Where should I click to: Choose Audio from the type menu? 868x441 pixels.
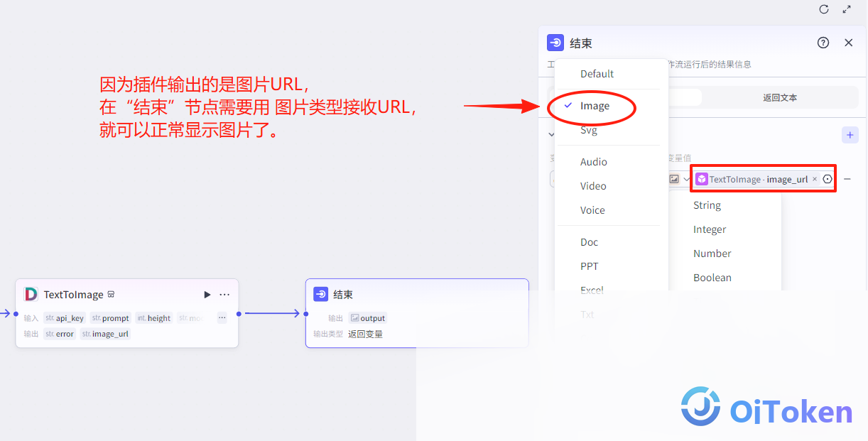(594, 162)
